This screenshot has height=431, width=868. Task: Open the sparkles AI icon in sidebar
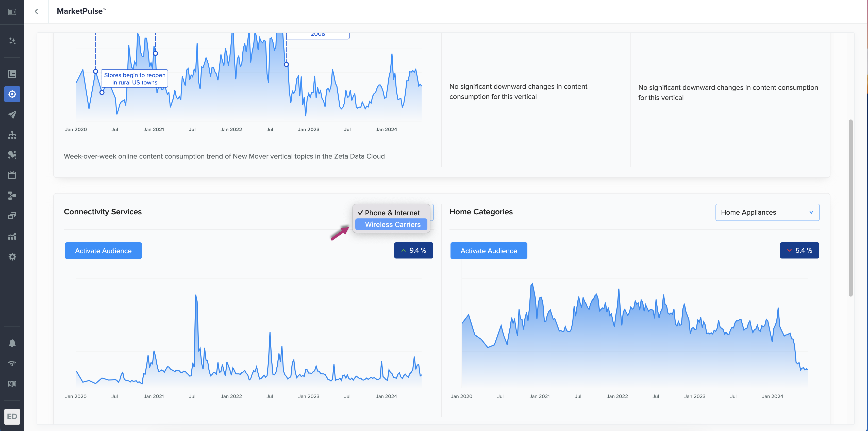(12, 41)
